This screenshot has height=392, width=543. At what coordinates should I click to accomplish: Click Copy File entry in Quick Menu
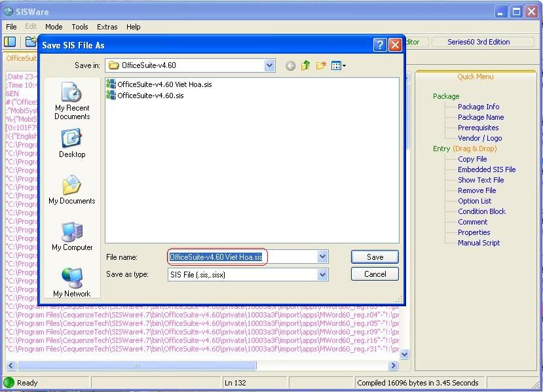472,159
